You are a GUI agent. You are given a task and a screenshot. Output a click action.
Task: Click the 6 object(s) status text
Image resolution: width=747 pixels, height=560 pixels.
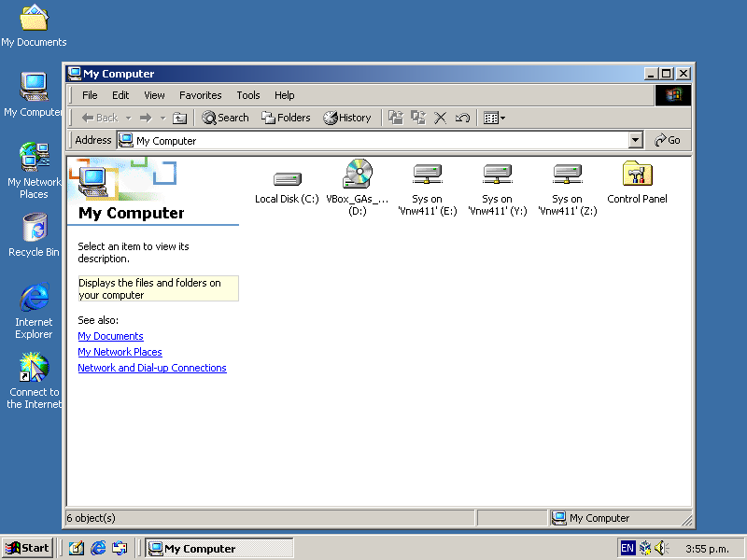pos(91,518)
